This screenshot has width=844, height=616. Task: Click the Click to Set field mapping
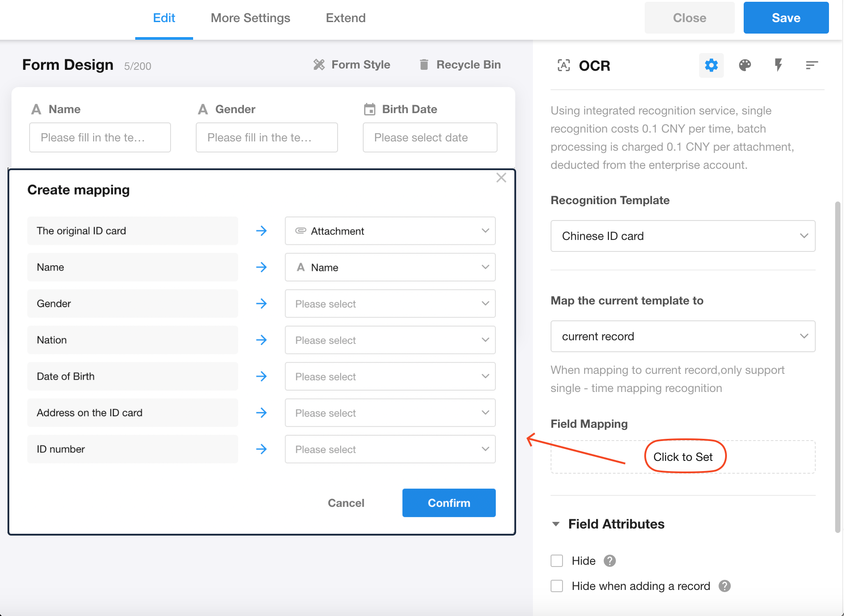coord(683,457)
